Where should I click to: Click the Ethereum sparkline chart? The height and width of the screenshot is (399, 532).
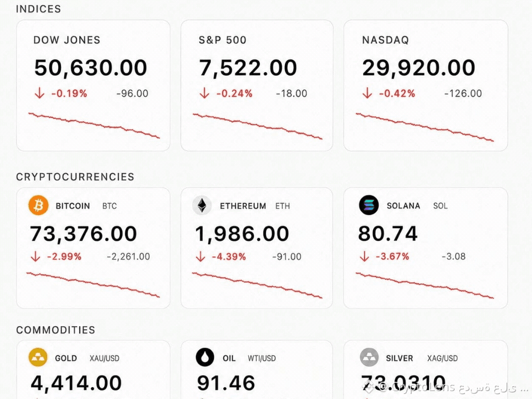tap(257, 285)
